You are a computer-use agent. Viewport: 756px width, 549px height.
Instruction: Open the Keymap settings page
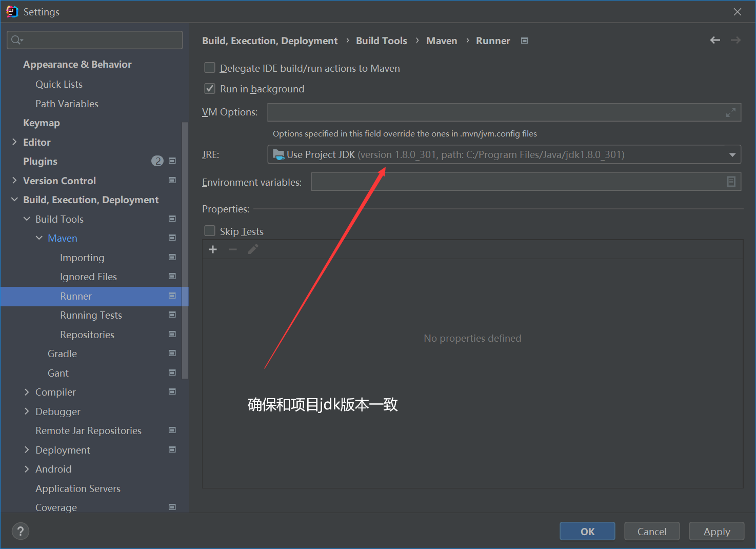click(42, 123)
